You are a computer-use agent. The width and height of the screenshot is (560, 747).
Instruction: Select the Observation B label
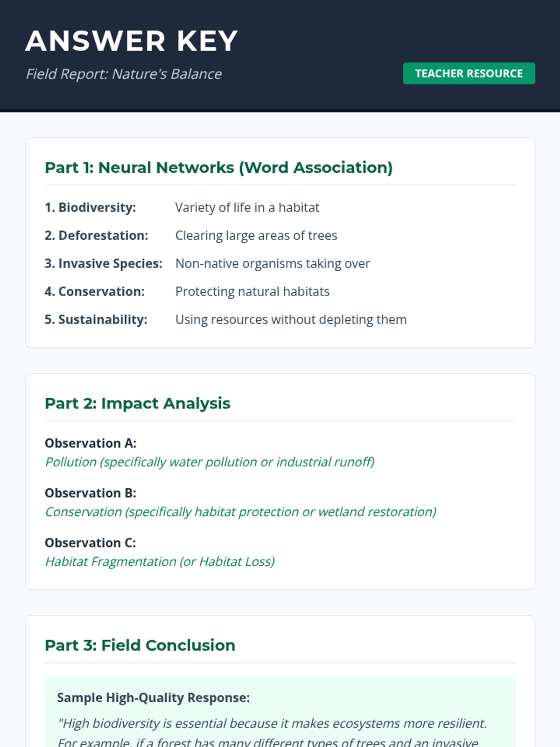pos(91,493)
